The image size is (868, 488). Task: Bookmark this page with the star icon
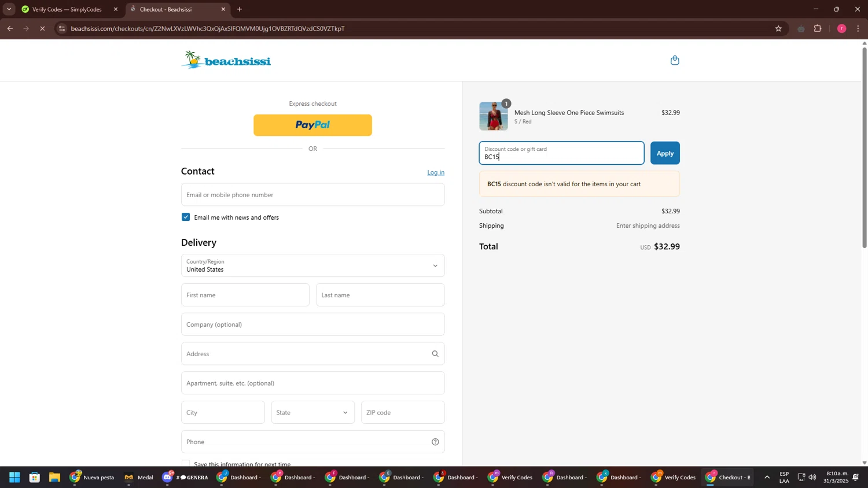tap(778, 28)
